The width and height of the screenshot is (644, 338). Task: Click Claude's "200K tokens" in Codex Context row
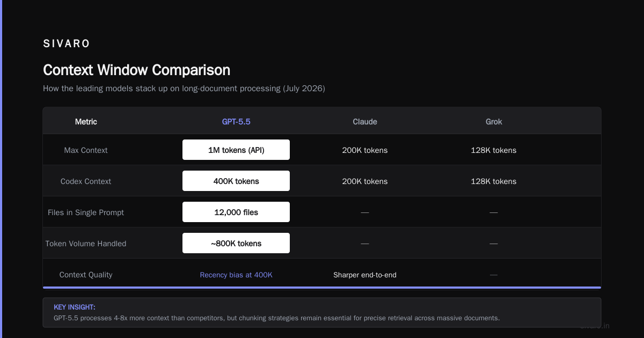(x=365, y=181)
